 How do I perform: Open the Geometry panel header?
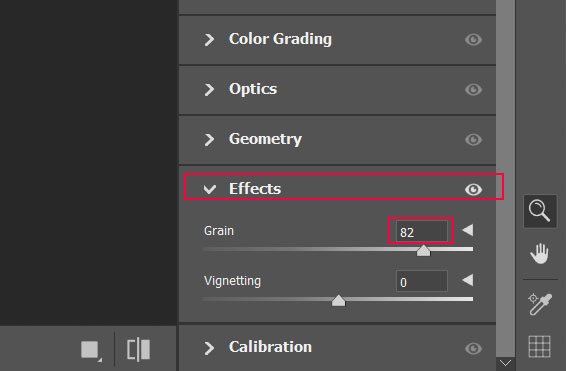coord(337,140)
